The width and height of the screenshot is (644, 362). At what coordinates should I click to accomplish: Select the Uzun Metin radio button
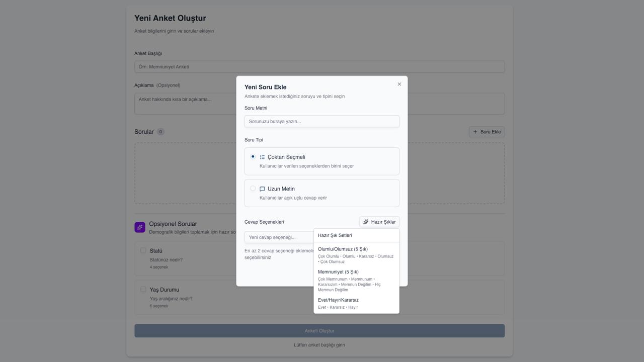tap(253, 189)
